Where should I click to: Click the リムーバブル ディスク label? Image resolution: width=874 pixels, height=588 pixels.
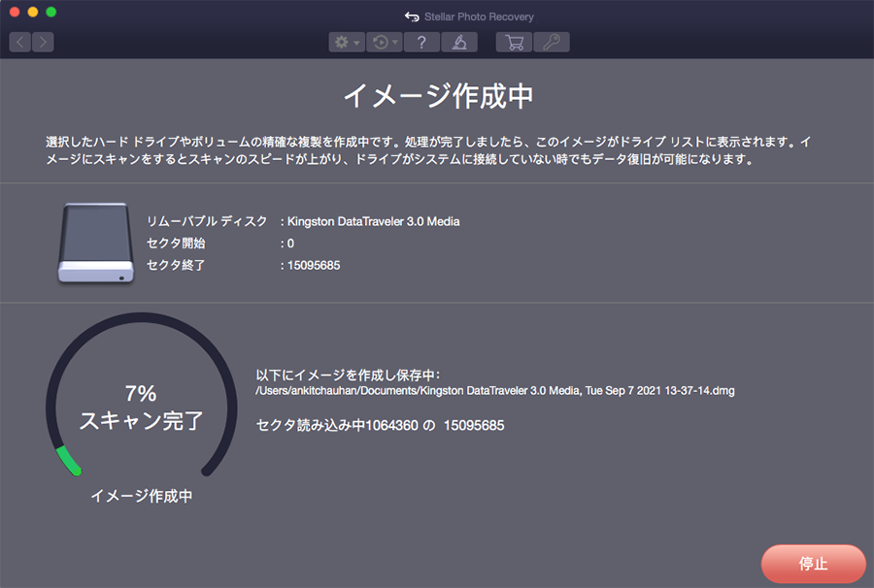(207, 221)
